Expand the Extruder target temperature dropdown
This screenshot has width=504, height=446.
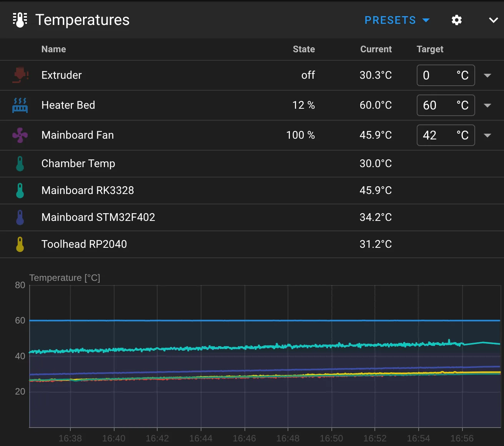point(487,75)
